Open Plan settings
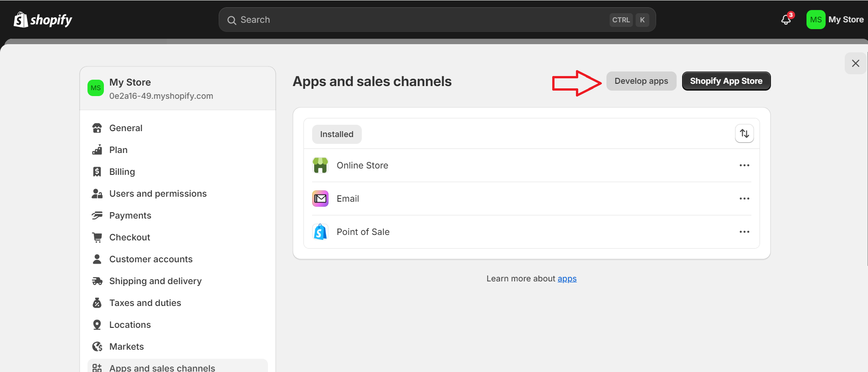This screenshot has height=372, width=868. pos(178,150)
